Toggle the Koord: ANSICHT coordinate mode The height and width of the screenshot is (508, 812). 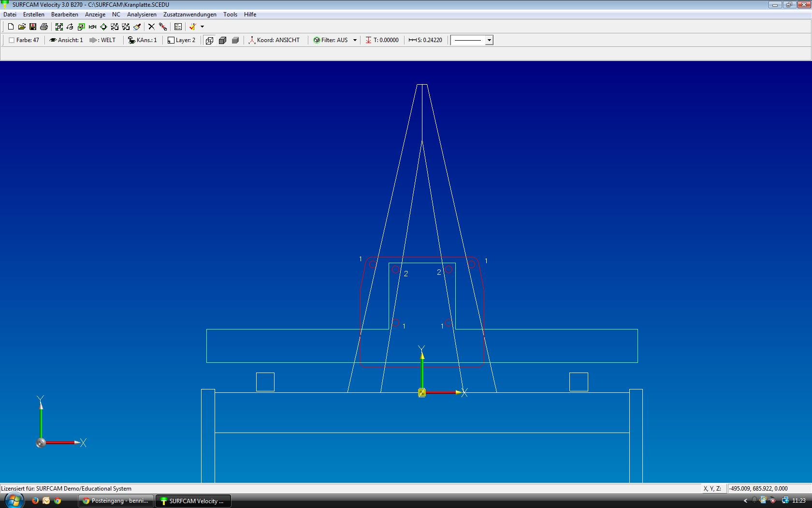tap(274, 40)
